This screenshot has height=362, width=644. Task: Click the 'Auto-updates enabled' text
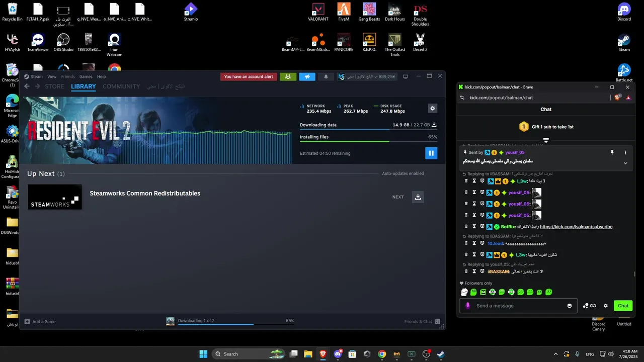(x=403, y=173)
